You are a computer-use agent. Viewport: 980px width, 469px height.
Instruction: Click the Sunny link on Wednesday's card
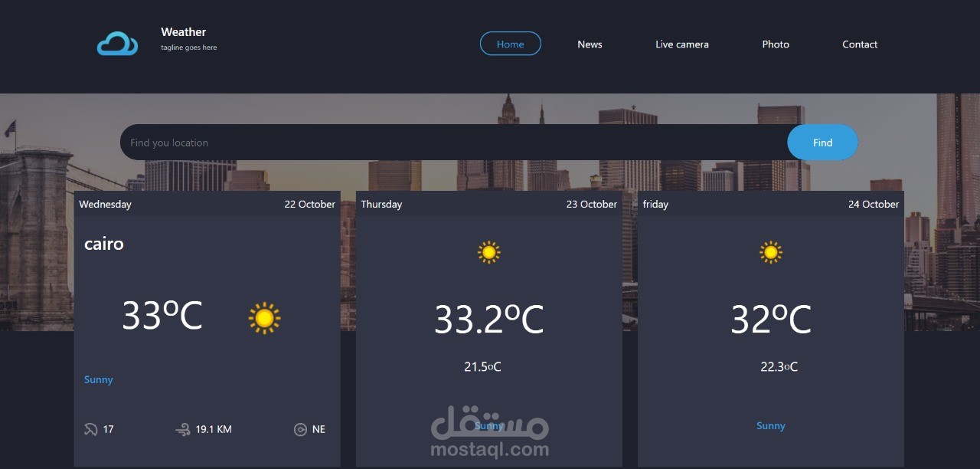98,379
